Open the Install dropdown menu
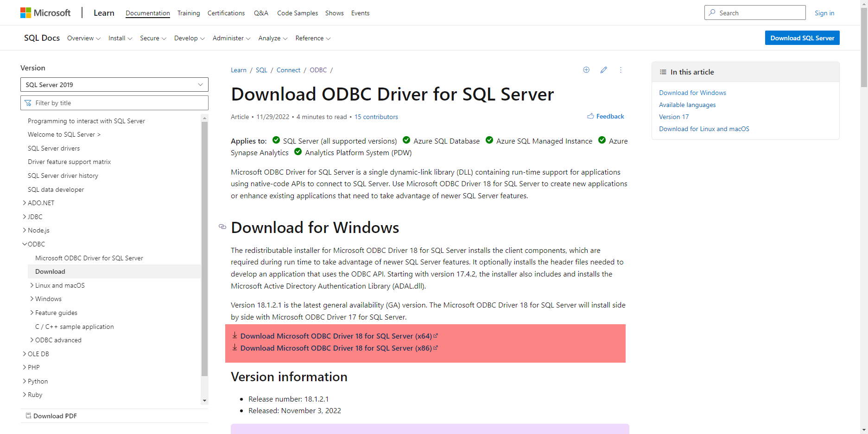Screen dimensions: 868x434 [120, 38]
